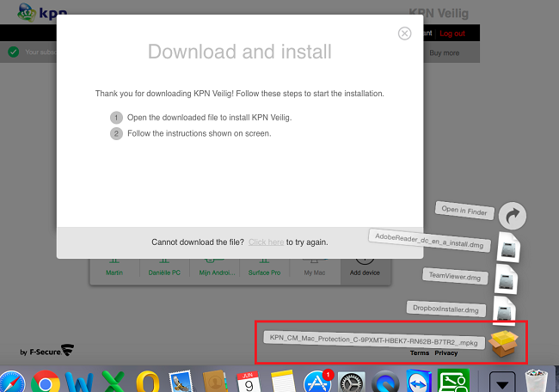
Task: Open the App Store from the Dock
Action: pos(317,381)
